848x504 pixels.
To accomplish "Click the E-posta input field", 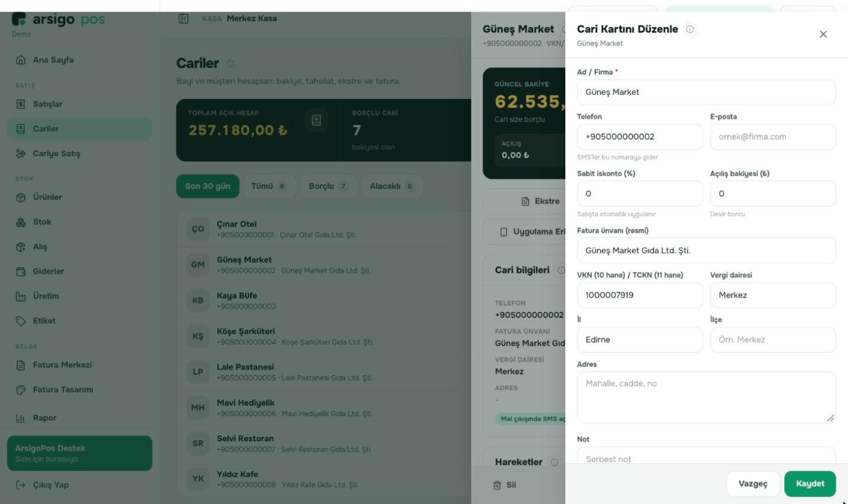I will (773, 137).
